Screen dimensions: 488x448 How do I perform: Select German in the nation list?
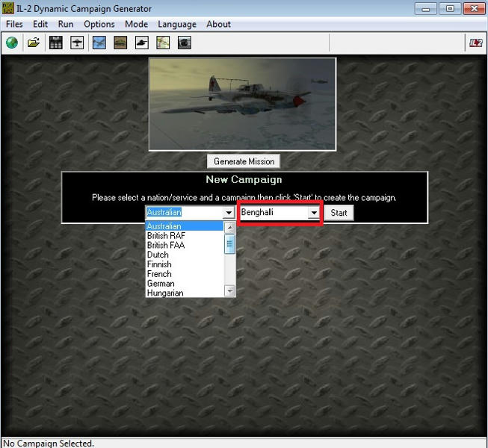[x=185, y=284]
